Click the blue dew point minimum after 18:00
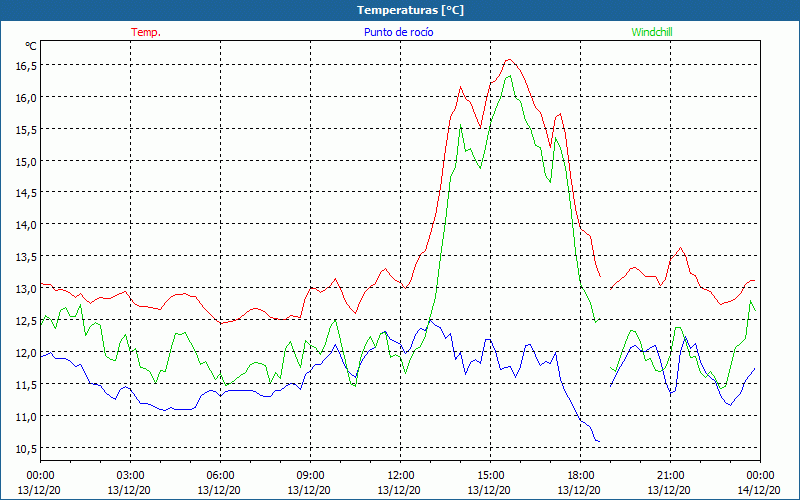 (598, 441)
